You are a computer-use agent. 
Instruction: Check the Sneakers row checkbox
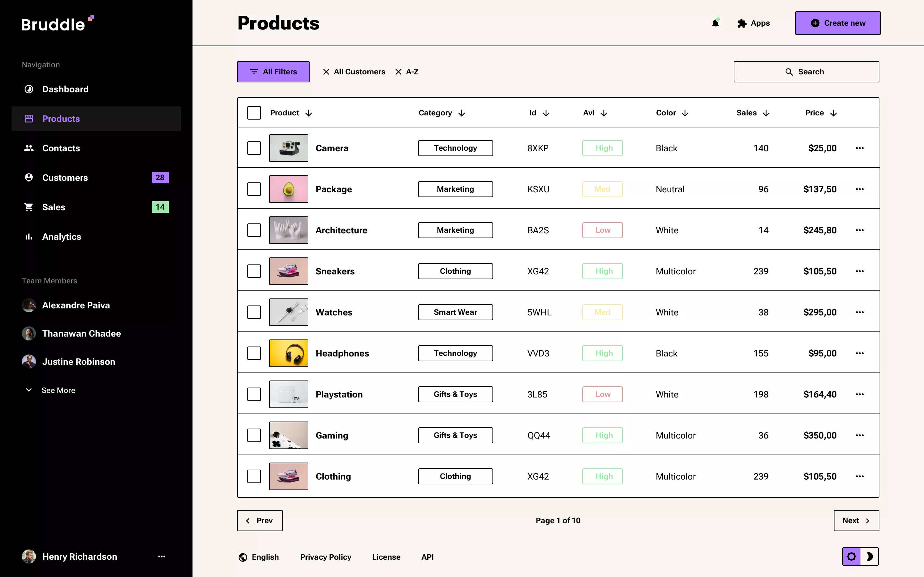pos(254,271)
